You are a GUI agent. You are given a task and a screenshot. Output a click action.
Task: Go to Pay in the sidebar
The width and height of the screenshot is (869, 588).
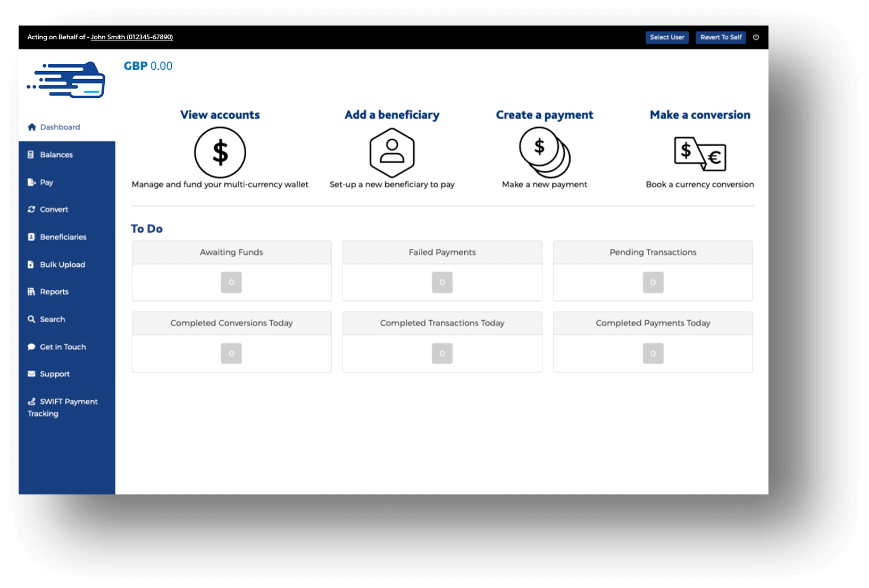[46, 182]
